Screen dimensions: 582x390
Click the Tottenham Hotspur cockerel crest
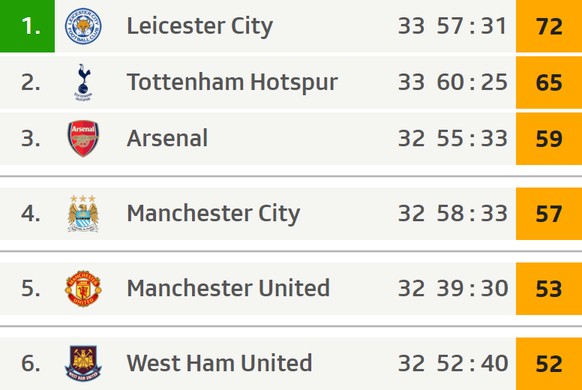(x=84, y=82)
